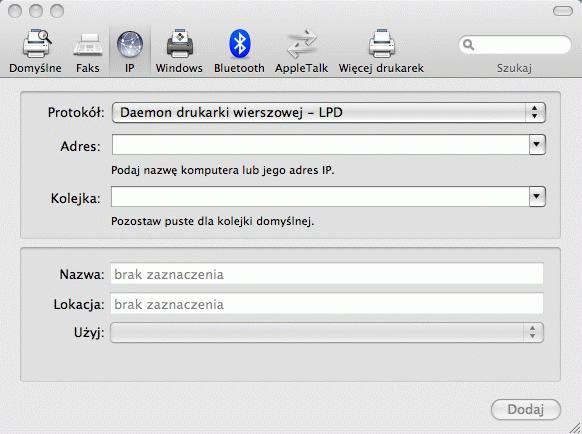The width and height of the screenshot is (582, 434).
Task: Select the Faks toolbar icon
Action: click(x=88, y=45)
